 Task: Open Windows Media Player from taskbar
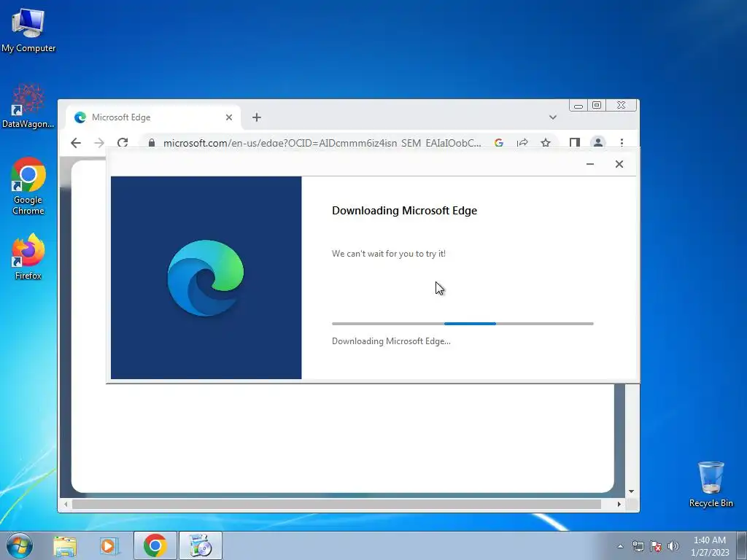click(x=109, y=545)
